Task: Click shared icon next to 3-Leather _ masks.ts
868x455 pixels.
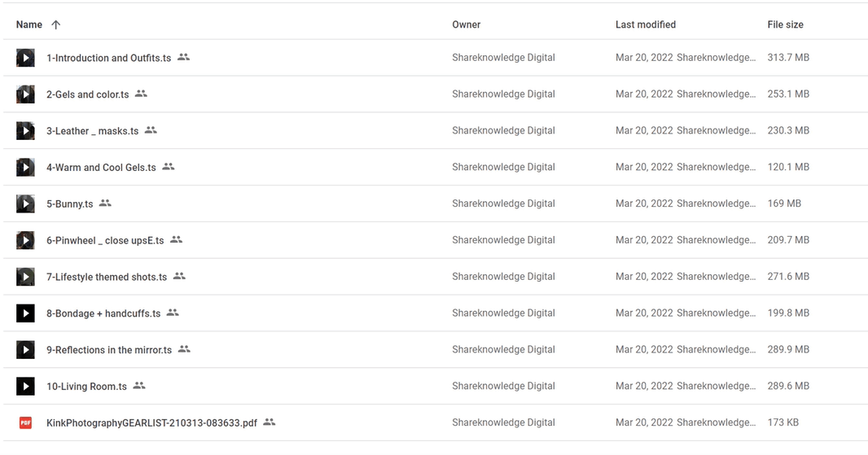Action: [x=151, y=130]
